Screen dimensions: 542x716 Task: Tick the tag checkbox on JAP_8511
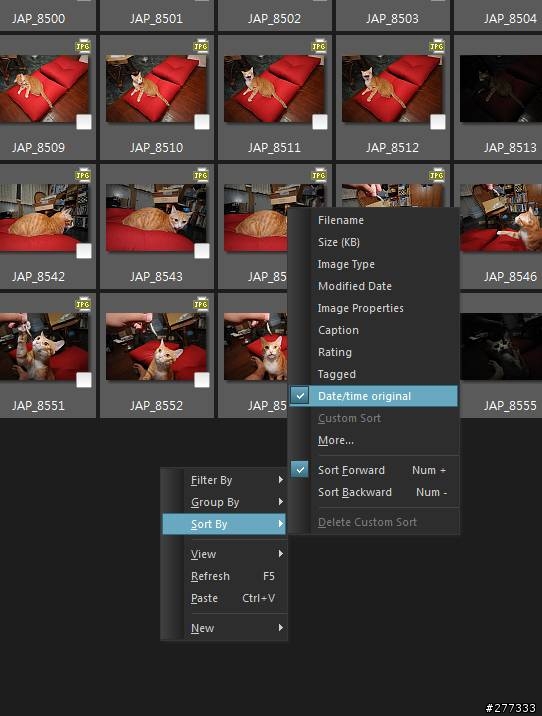click(x=320, y=122)
